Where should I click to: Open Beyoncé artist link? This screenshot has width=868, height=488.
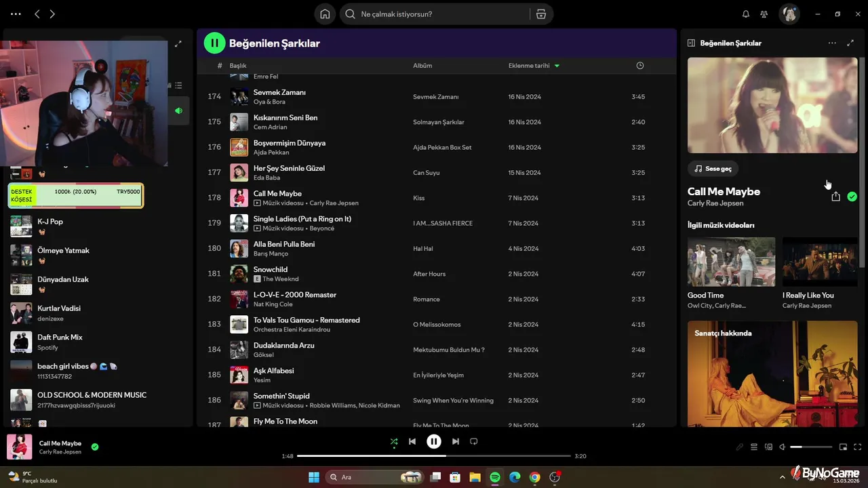[x=322, y=228]
